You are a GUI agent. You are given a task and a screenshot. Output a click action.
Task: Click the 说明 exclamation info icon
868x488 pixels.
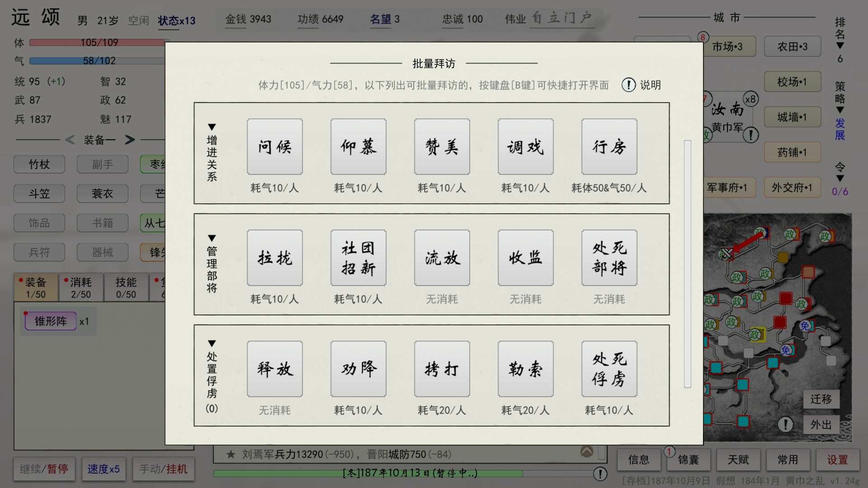[628, 84]
